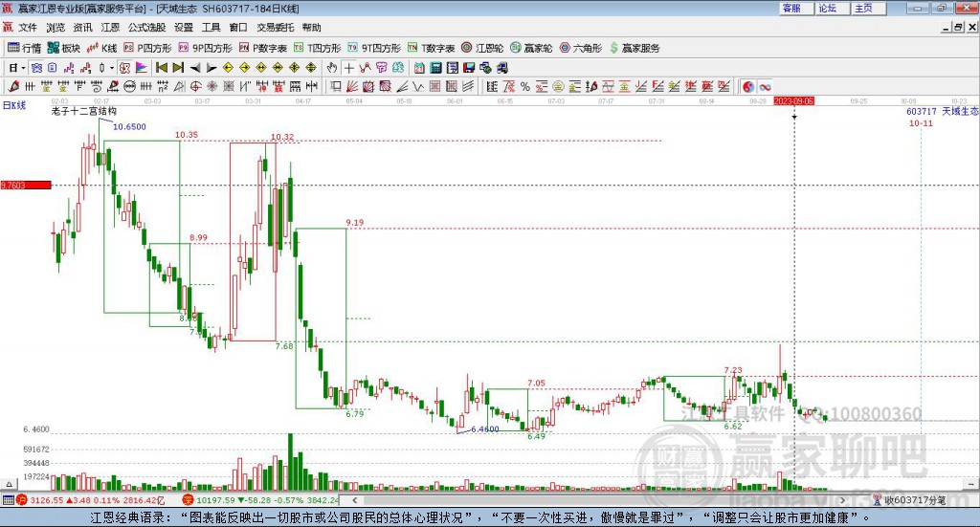Open the 交易委托 menu
Viewport: 980px width, 527px height.
(x=275, y=28)
